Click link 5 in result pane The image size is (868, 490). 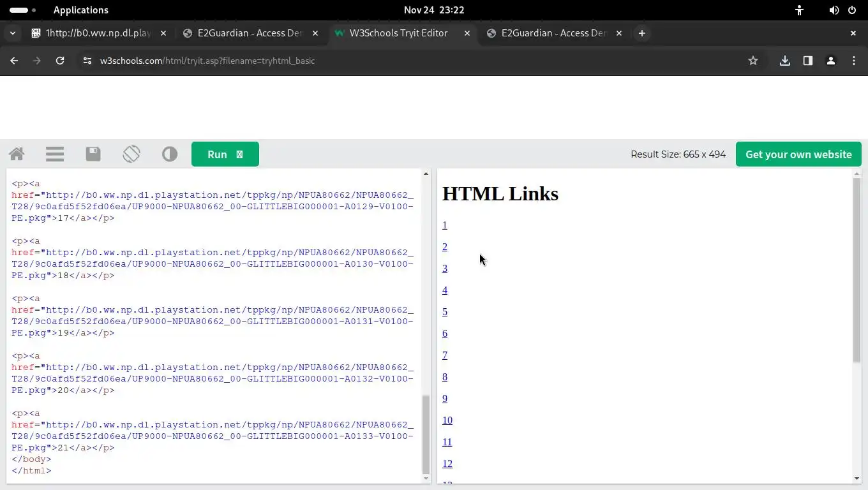(x=445, y=312)
